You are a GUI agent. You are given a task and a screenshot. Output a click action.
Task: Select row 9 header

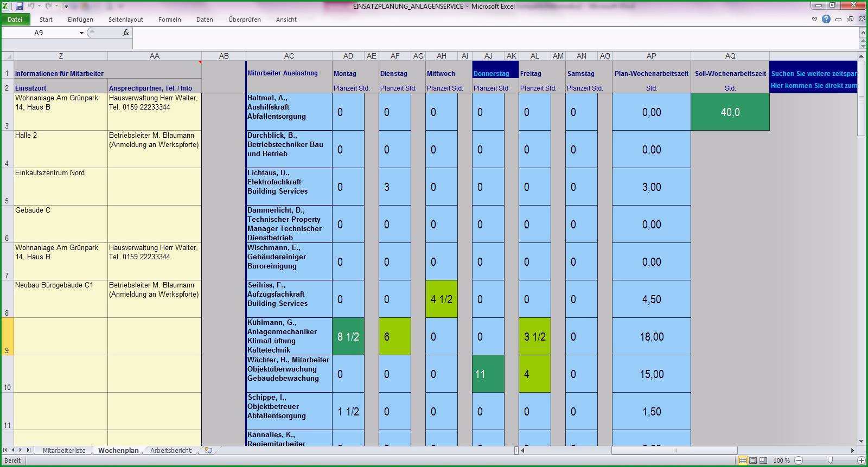7,336
